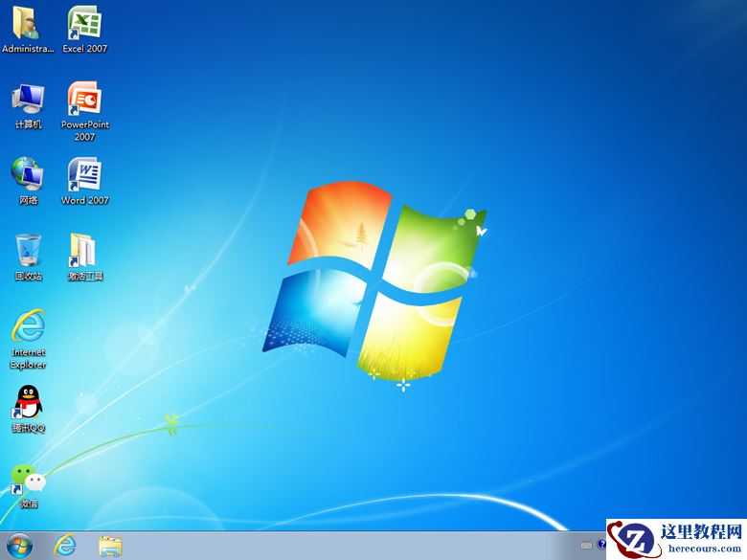Open the Windows Start menu orb
This screenshot has width=747, height=560.
click(19, 546)
